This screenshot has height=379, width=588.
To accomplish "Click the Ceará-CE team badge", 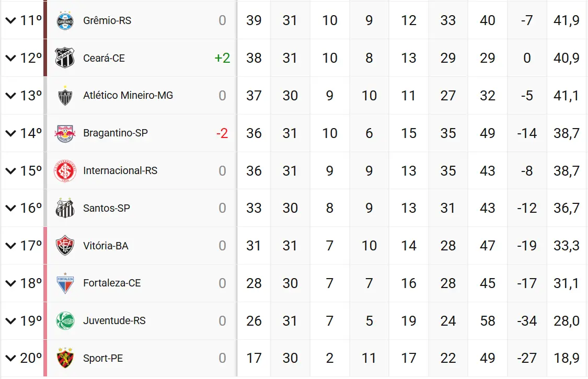I will [65, 58].
